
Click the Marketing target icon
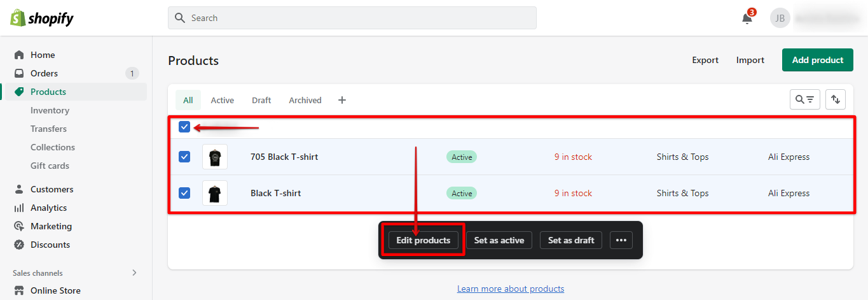click(19, 226)
